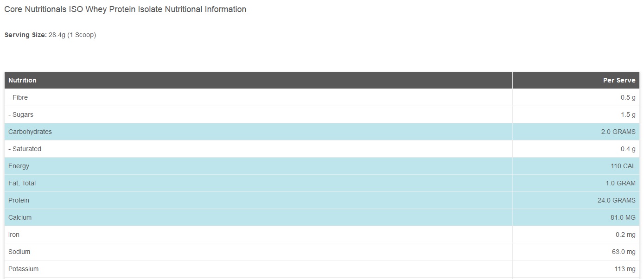Click the 24.0 GRAMS protein value

616,200
